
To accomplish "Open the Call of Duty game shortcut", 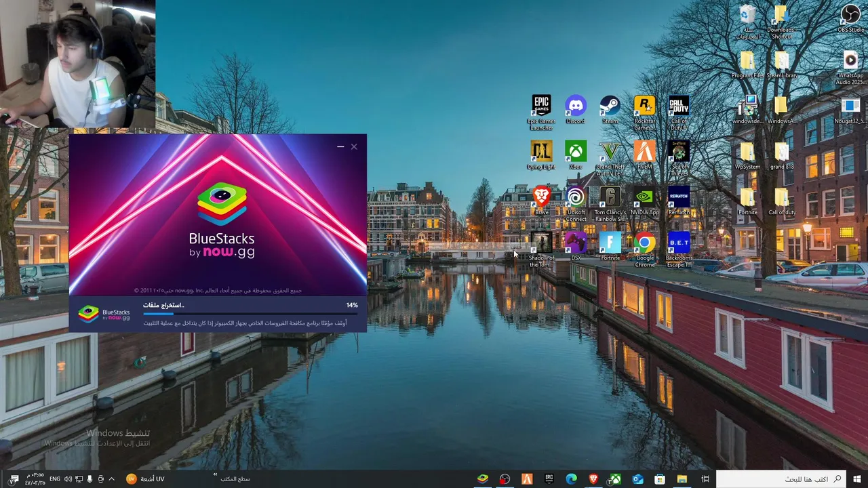I will click(679, 113).
